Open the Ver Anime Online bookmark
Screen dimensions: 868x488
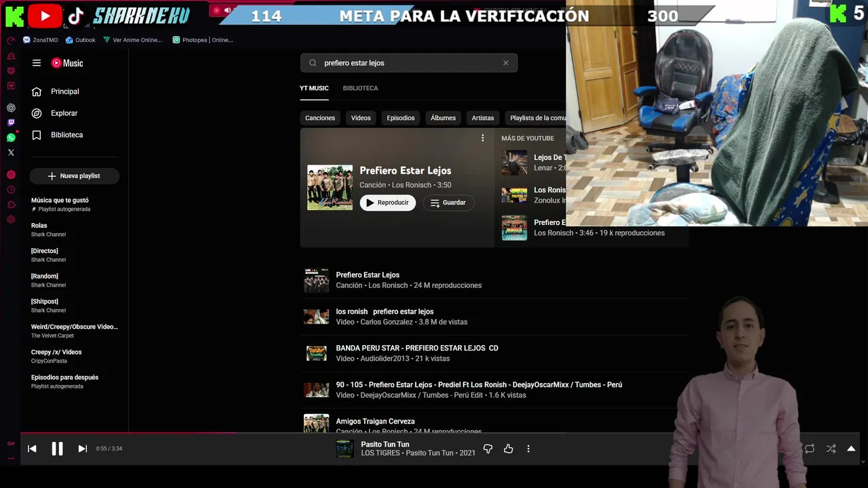(x=133, y=40)
